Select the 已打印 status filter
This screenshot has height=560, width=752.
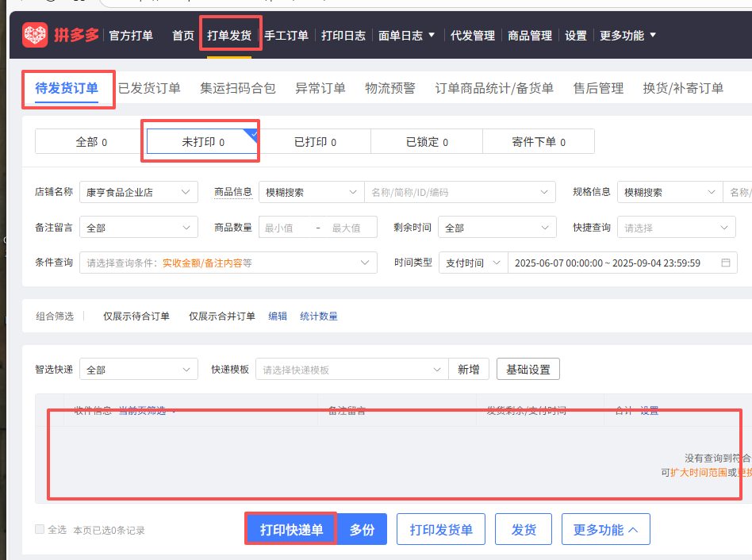(315, 141)
